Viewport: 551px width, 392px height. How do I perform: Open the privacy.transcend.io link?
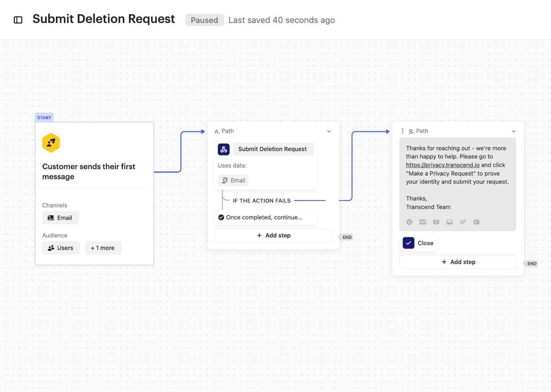[x=442, y=165]
